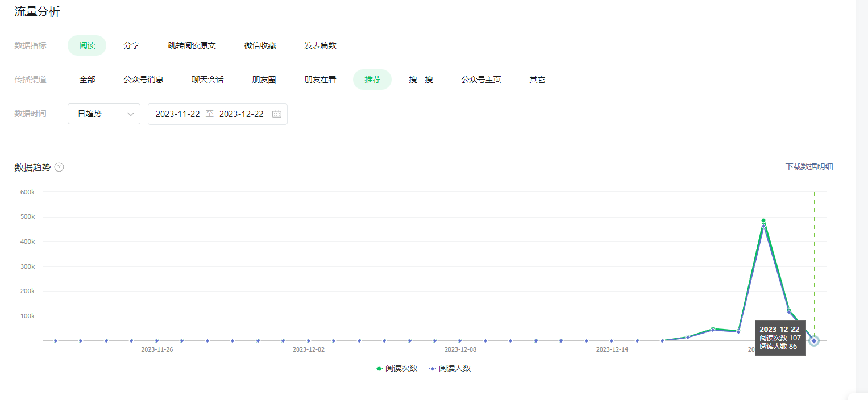Click the 600k y-axis label

coord(27,192)
